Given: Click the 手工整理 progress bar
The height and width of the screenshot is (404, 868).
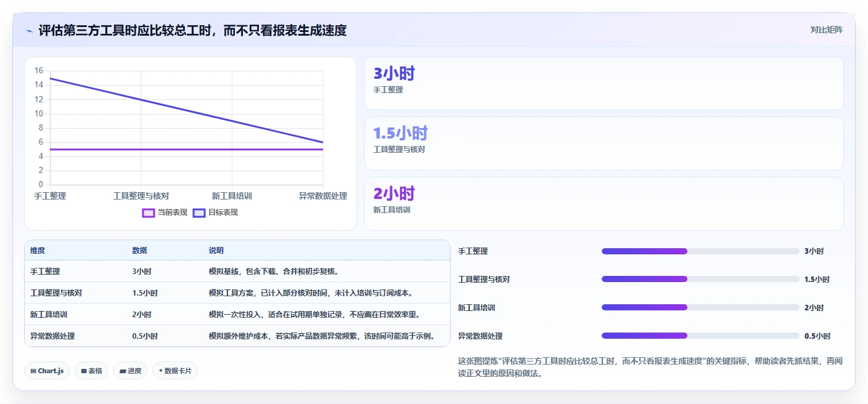Looking at the screenshot, I should tap(700, 251).
